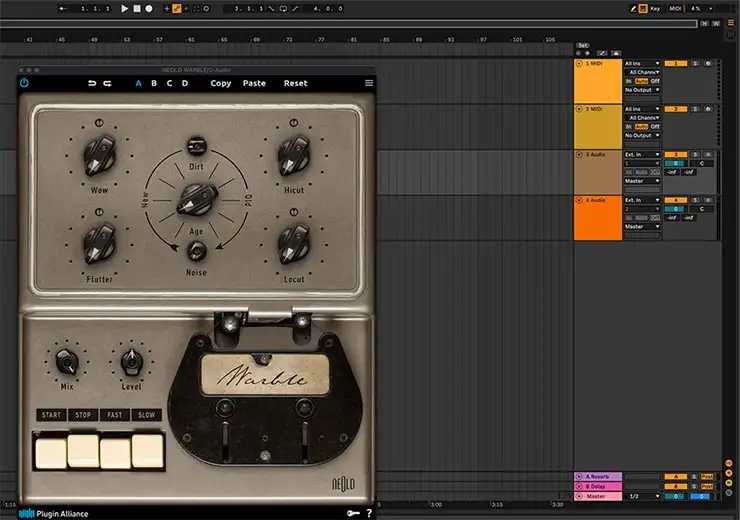This screenshot has width=740, height=520.
Task: Click the Record button in transport
Action: pos(149,8)
